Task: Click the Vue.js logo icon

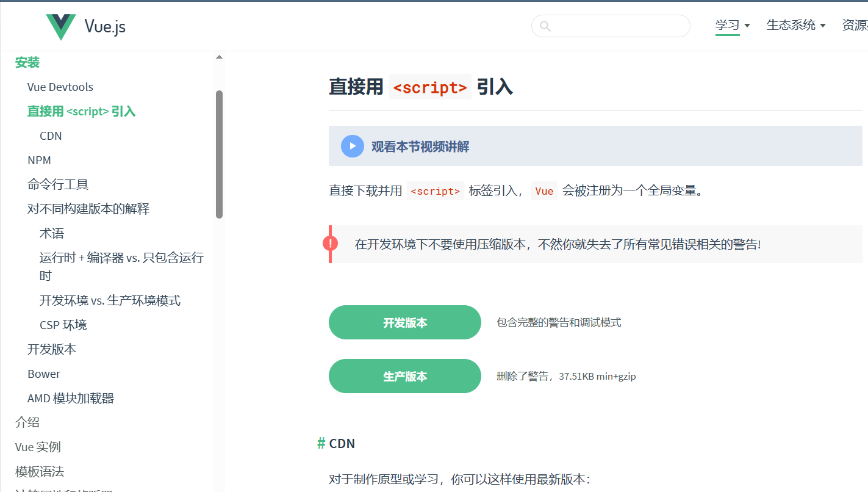Action: coord(61,27)
